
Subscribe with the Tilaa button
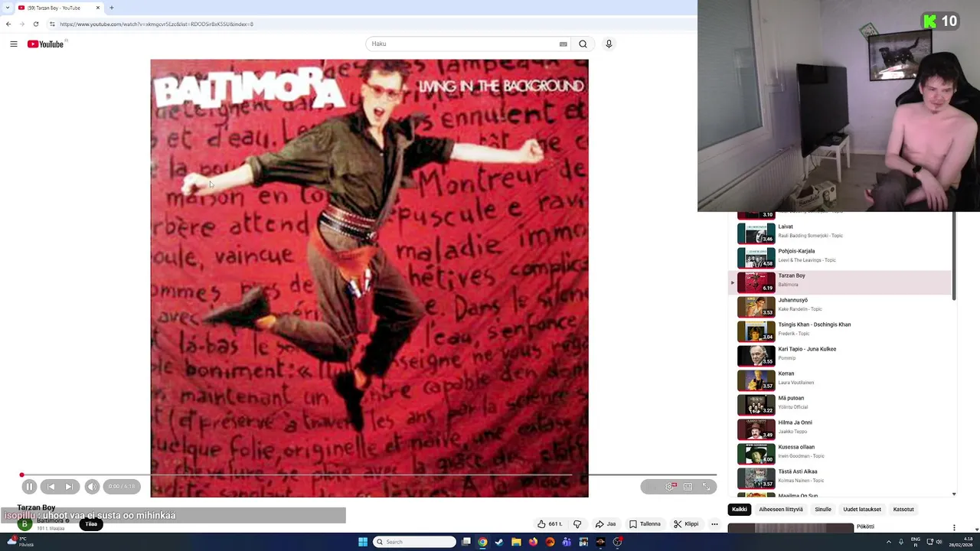pyautogui.click(x=91, y=524)
